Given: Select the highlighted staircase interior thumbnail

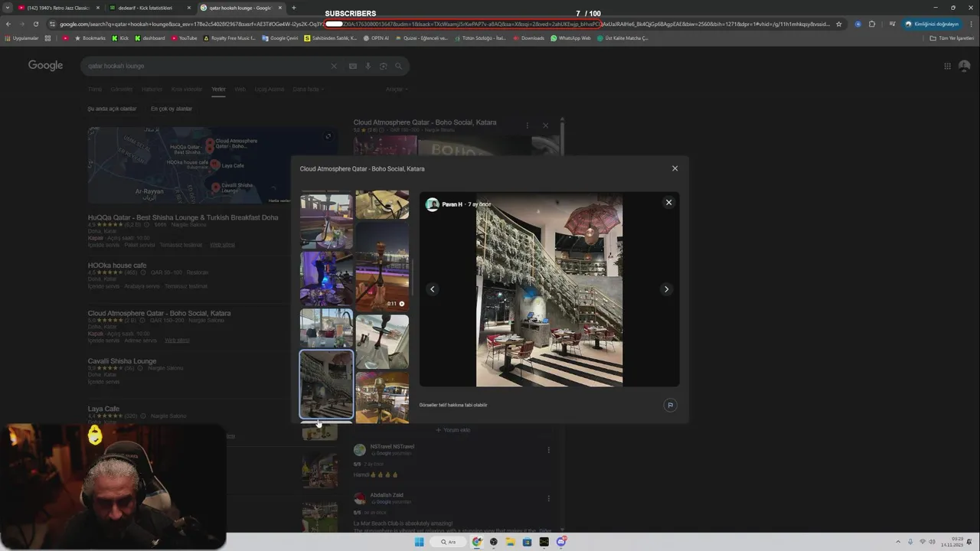Looking at the screenshot, I should pos(326,384).
